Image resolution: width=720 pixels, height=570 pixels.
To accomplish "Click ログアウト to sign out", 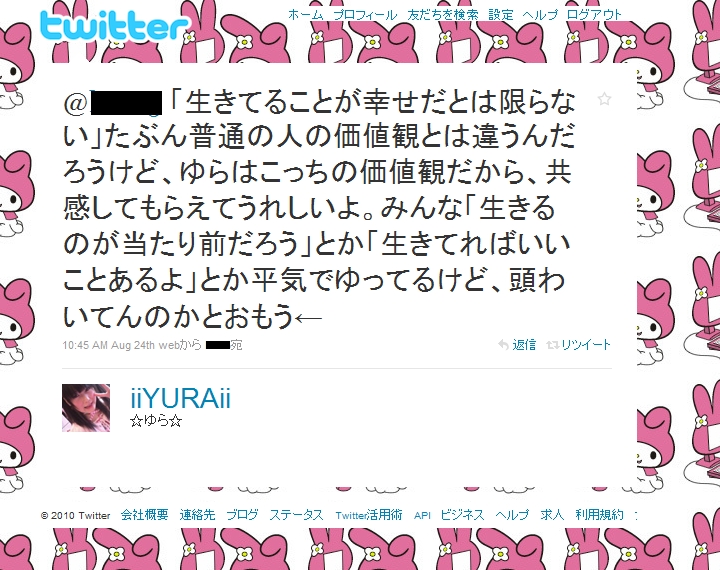I will (x=594, y=15).
